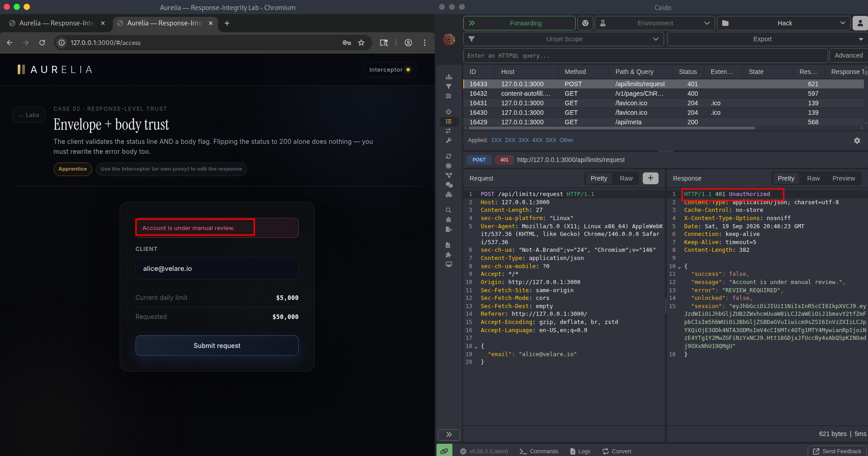The width and height of the screenshot is (868, 456).
Task: Switch to first Aurelia Chromium tab
Action: pos(56,23)
